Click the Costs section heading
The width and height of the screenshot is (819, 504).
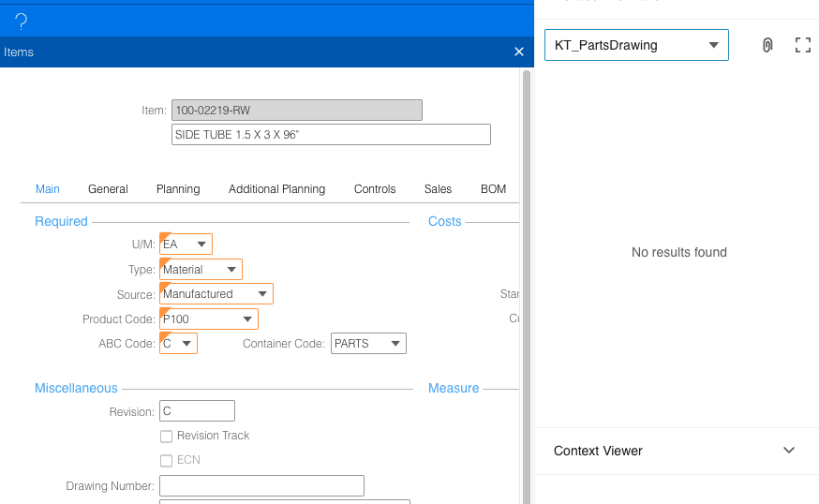[444, 221]
